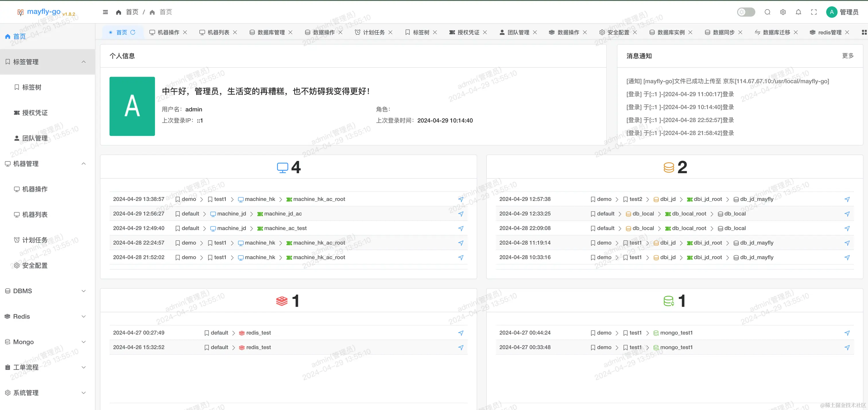Open the search magnifier icon in header
The height and width of the screenshot is (410, 868).
[x=767, y=12]
